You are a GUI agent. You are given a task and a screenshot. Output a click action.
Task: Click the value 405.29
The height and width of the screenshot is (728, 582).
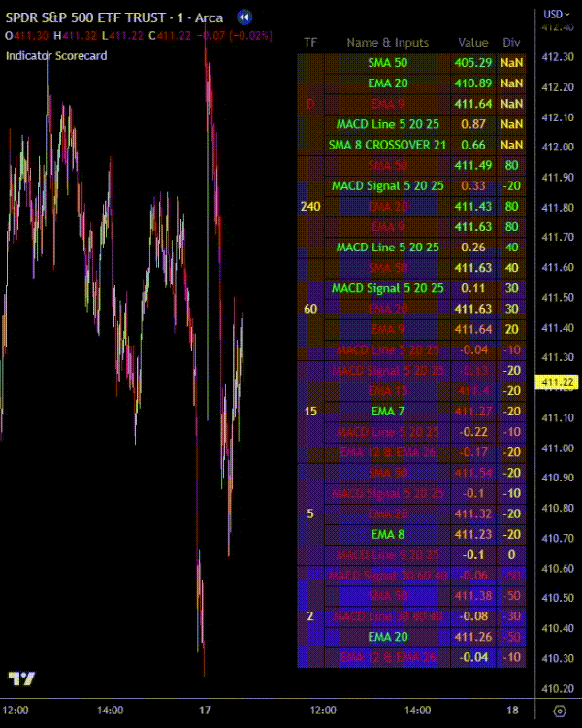(x=473, y=63)
